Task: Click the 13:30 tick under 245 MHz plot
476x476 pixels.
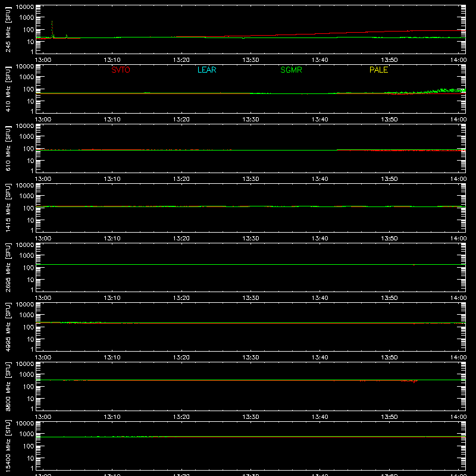Action: [x=250, y=60]
